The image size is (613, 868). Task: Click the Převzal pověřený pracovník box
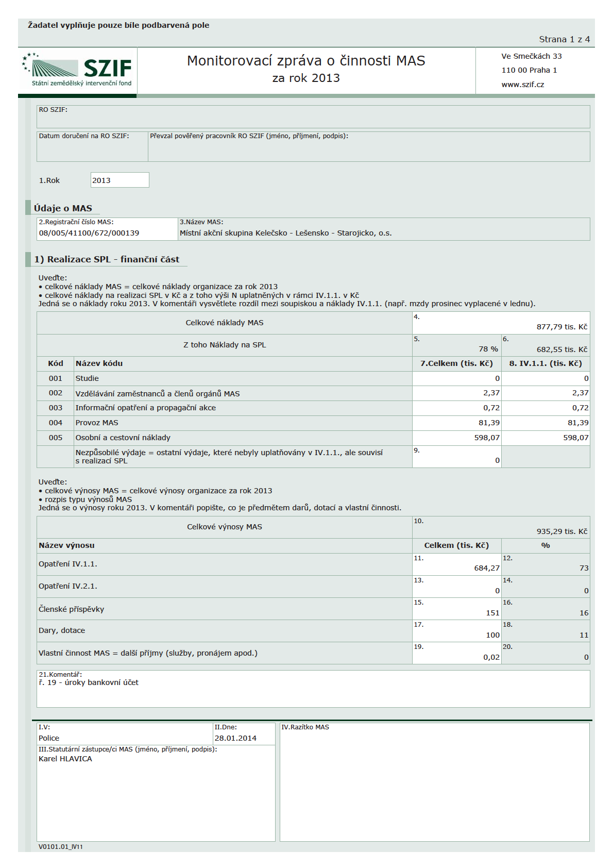coord(369,146)
